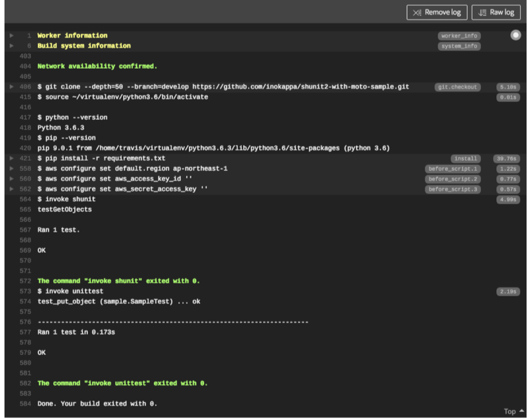Click the git.checkout tag label
The height and width of the screenshot is (420, 530).
[x=457, y=87]
